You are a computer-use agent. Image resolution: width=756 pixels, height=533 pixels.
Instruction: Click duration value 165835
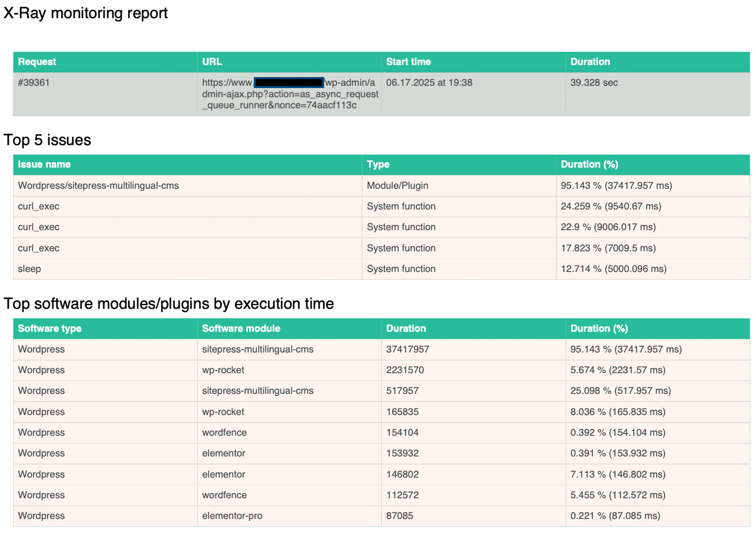(x=403, y=412)
